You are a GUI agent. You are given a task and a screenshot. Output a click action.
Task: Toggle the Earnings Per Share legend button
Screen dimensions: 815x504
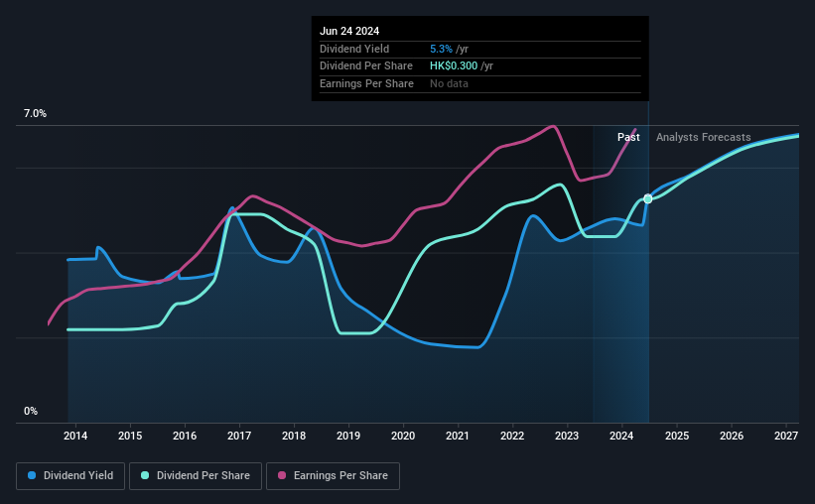pos(333,476)
